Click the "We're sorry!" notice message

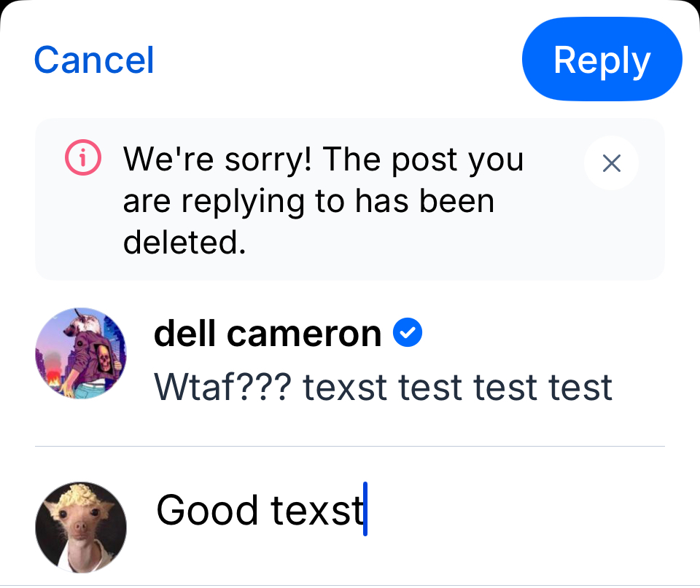(324, 200)
